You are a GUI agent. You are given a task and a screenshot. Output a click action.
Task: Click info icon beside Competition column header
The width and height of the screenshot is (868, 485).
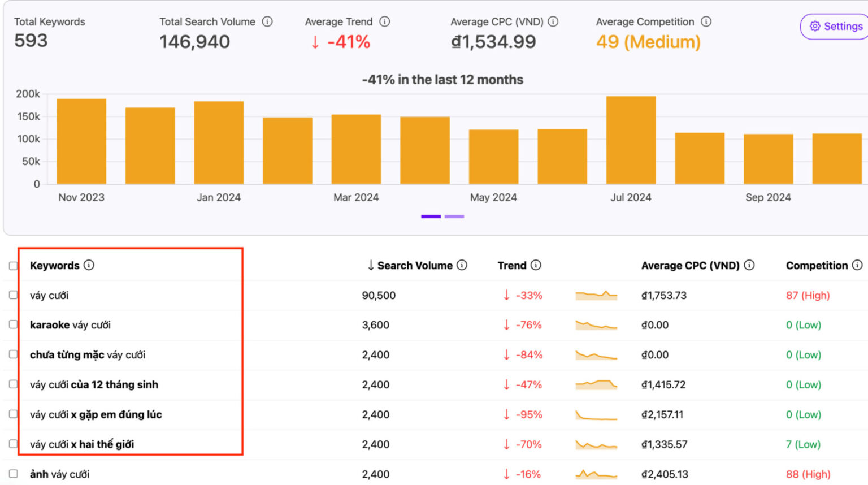pyautogui.click(x=857, y=265)
